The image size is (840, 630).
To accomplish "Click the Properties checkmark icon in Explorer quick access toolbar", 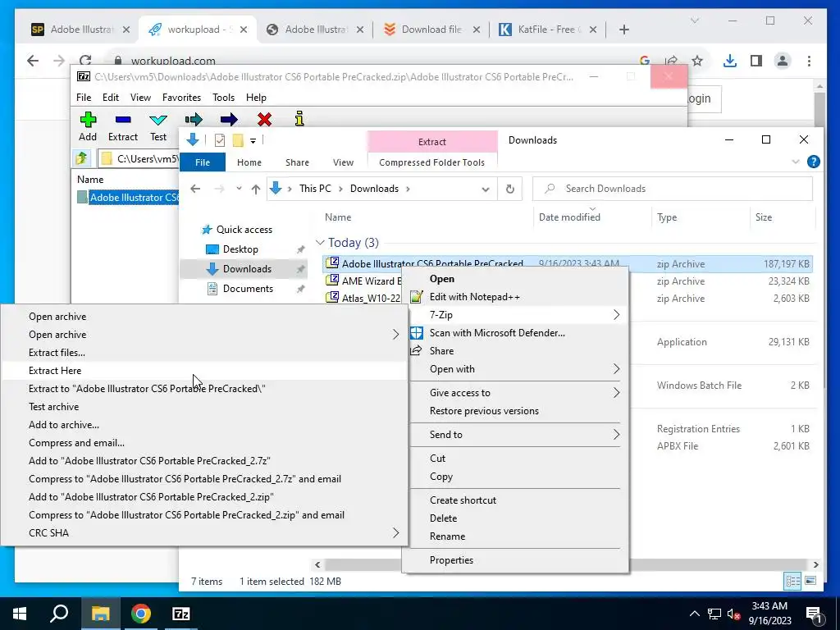I will 220,140.
